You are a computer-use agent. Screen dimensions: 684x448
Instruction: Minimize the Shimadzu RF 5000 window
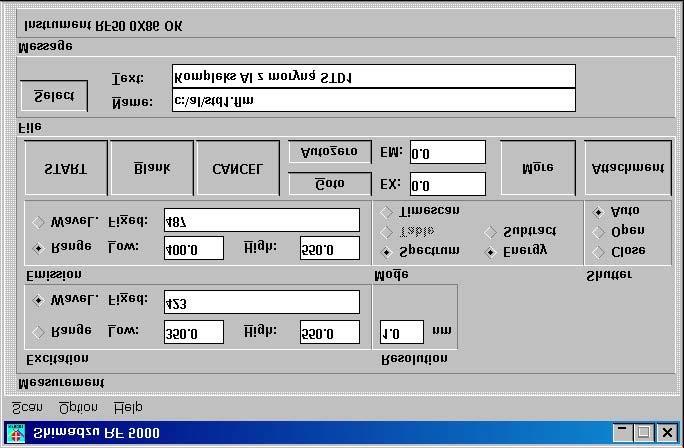pos(622,433)
